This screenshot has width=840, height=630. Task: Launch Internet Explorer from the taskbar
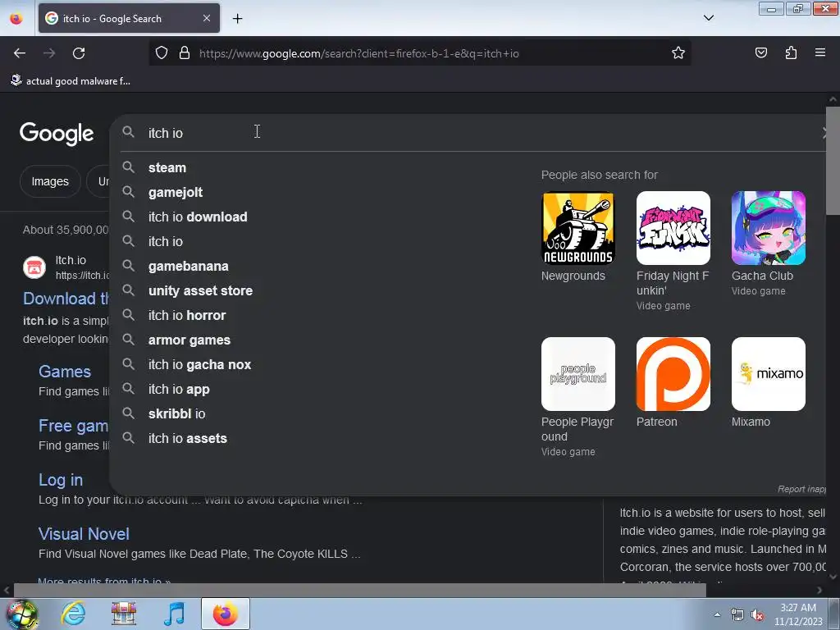click(73, 614)
